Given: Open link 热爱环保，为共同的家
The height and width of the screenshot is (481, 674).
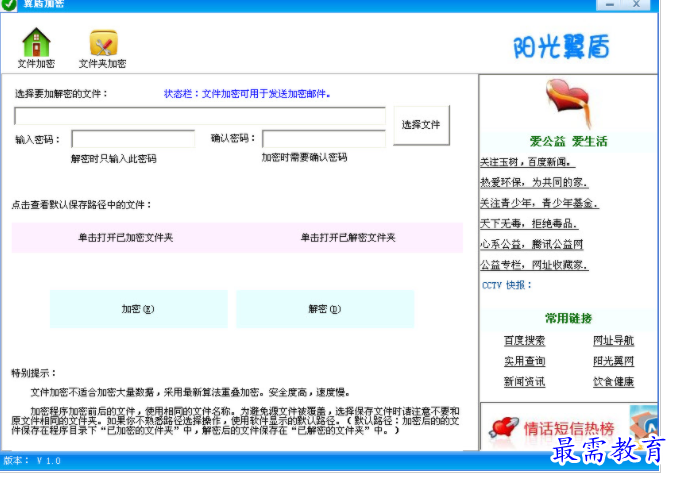Looking at the screenshot, I should 534,183.
